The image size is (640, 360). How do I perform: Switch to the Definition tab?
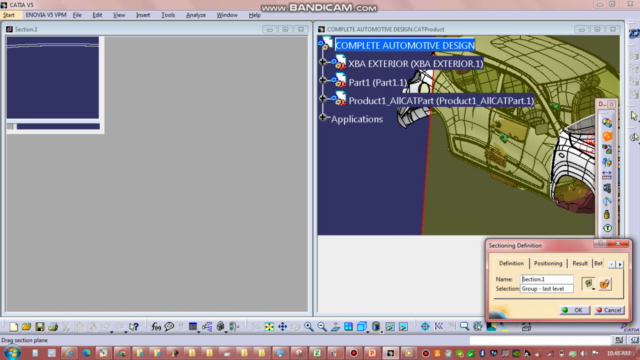point(511,264)
